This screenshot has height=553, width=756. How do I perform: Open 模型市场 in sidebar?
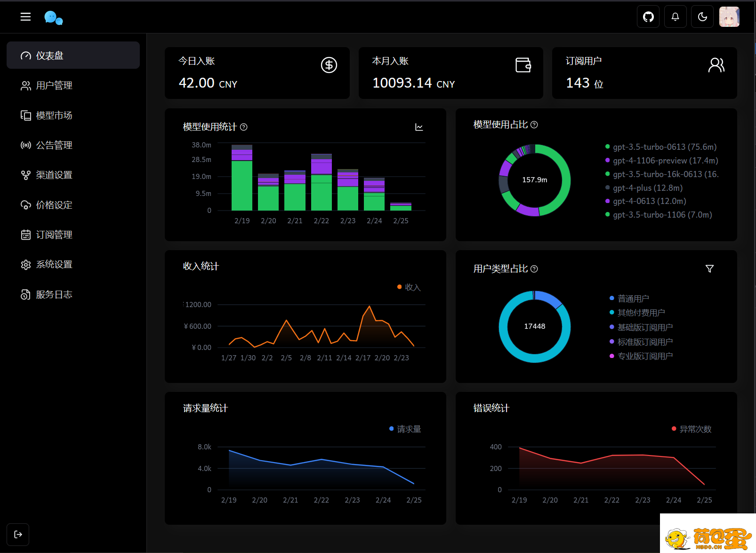tap(73, 115)
